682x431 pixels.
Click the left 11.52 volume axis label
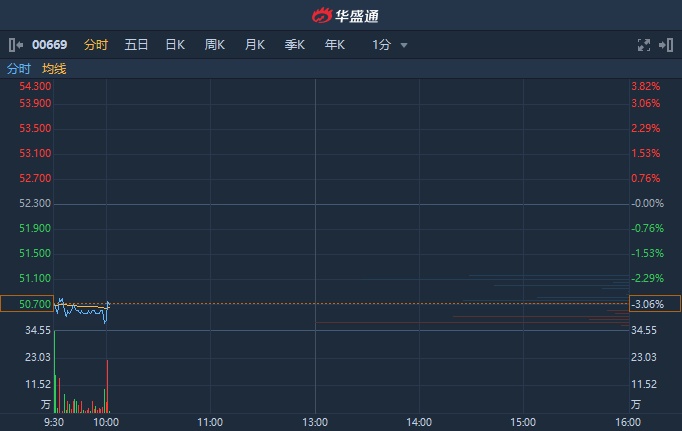[38, 384]
